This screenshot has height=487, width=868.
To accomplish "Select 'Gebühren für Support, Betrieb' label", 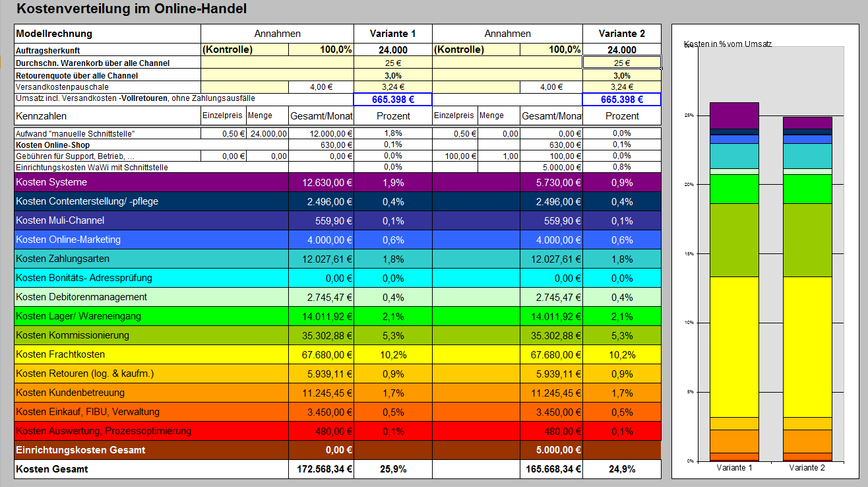I will [x=75, y=156].
